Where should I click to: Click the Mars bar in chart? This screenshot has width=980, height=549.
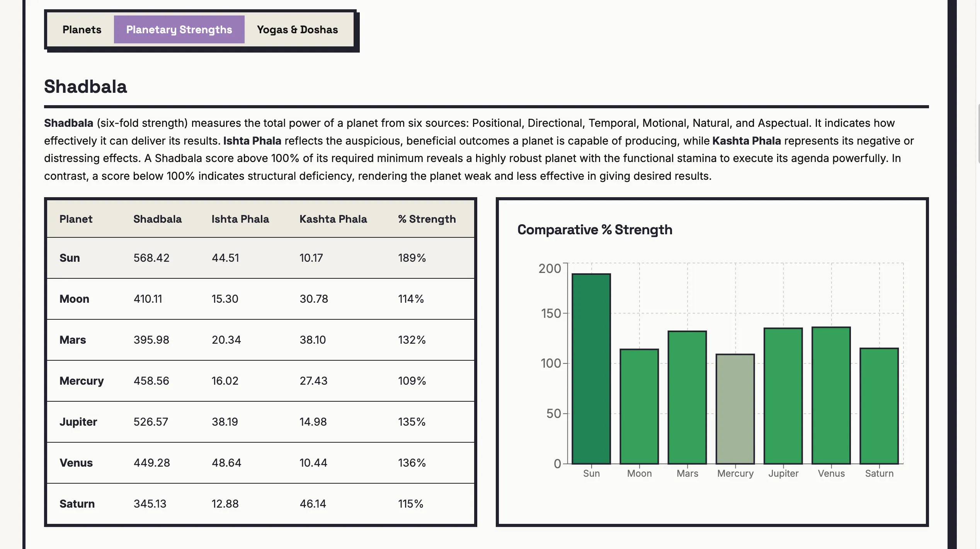(687, 397)
